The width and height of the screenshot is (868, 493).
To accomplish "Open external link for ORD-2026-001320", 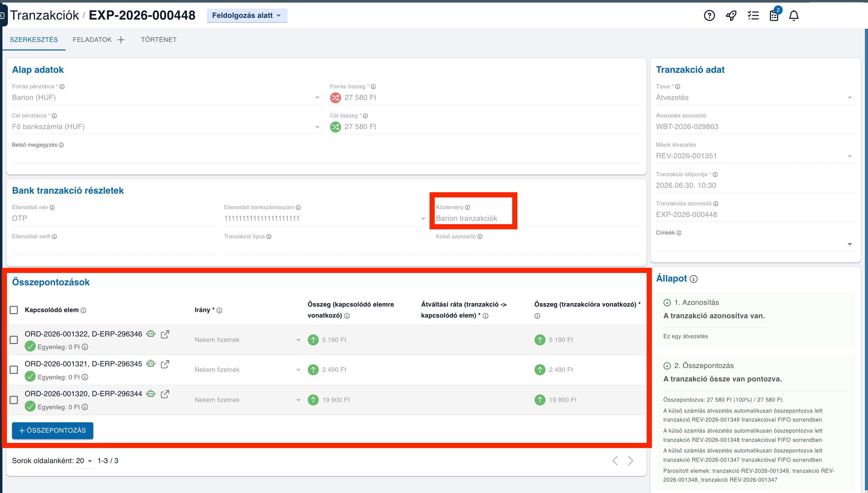I will (165, 394).
